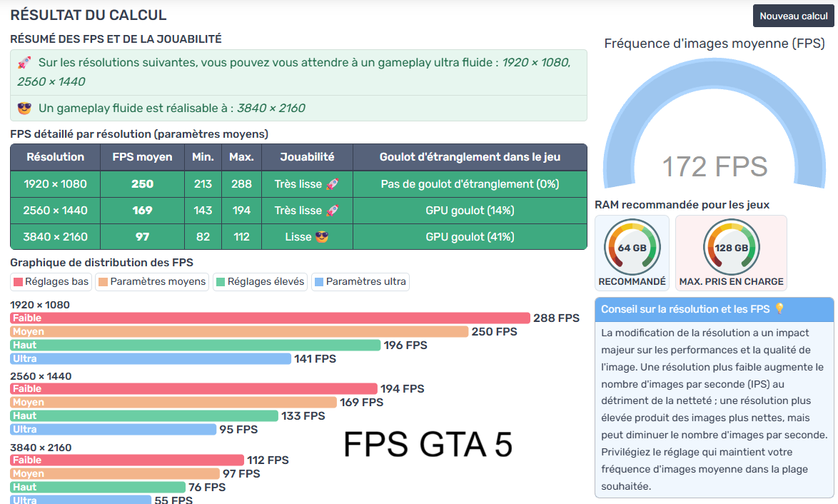
Task: Click the 288 FPS Faible bar for 1920 × 1080
Action: [x=270, y=318]
